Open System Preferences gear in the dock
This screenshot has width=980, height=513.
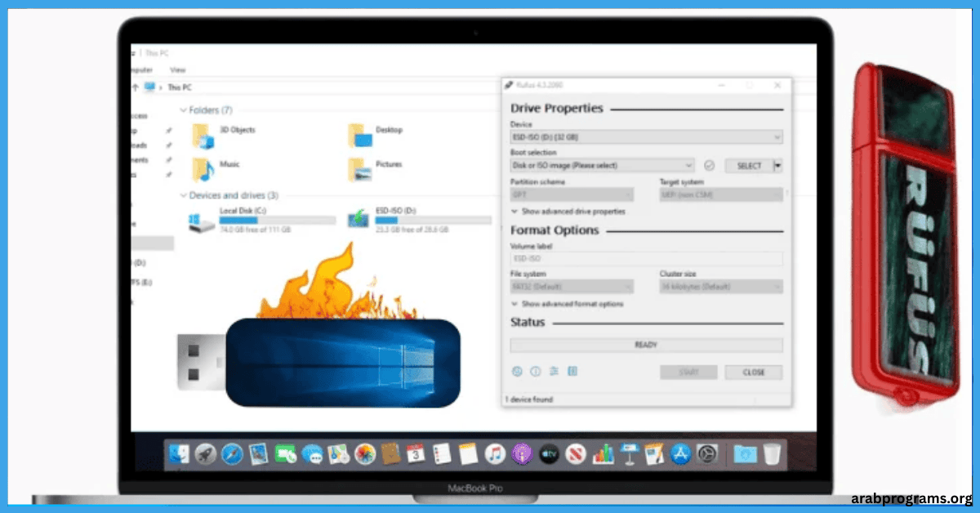coord(707,454)
